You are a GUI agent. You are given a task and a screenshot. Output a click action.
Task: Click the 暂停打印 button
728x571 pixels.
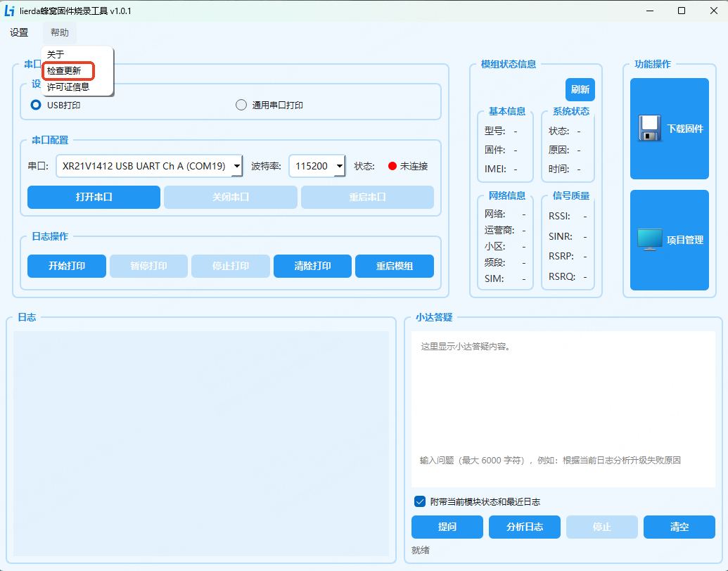tap(148, 266)
